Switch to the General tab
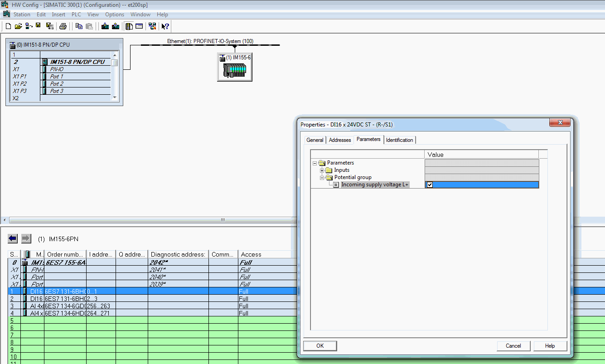Screen dimensions: 605x364 315,140
